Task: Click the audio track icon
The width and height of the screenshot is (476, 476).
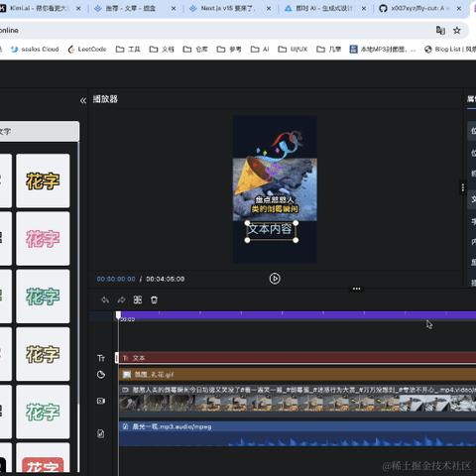Action: (101, 433)
